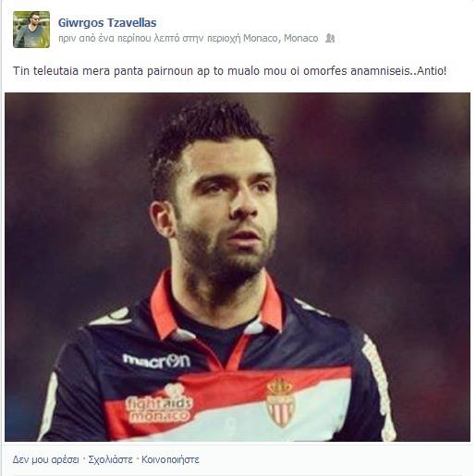Viewport: 476px width, 476px height.
Task: Click the AS Monaco crest on the jersey
Action: (x=280, y=403)
